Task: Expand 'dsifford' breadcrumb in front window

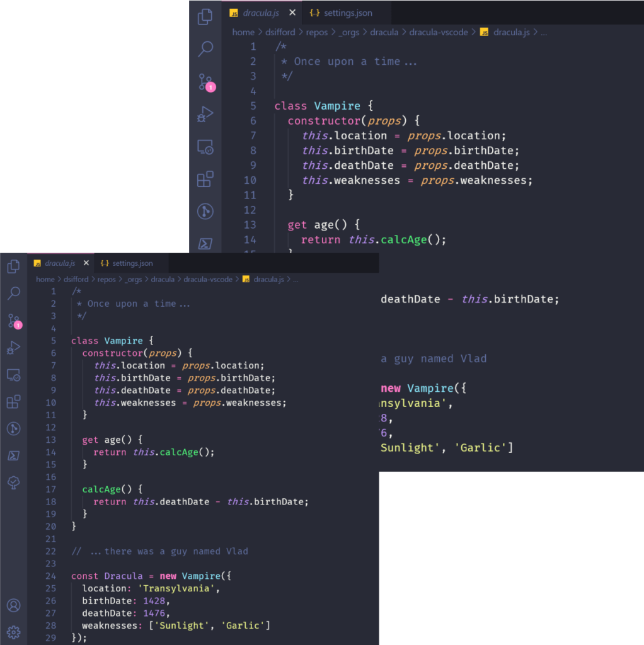Action: point(76,279)
